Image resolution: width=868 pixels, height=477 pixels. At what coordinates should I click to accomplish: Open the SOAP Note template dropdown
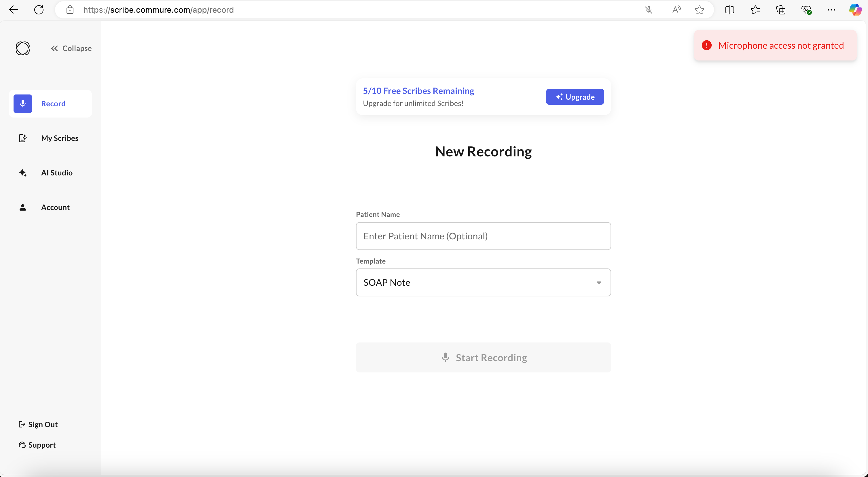483,283
